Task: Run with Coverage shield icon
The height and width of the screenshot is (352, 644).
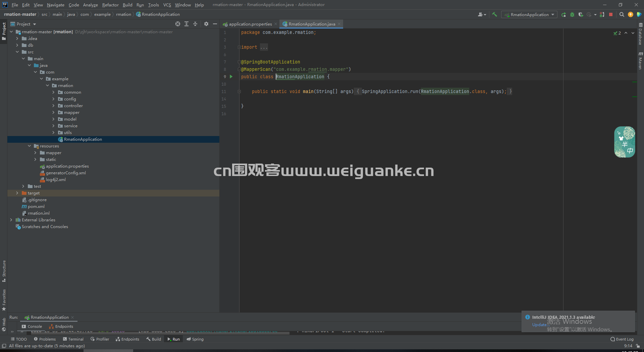Action: (x=581, y=14)
